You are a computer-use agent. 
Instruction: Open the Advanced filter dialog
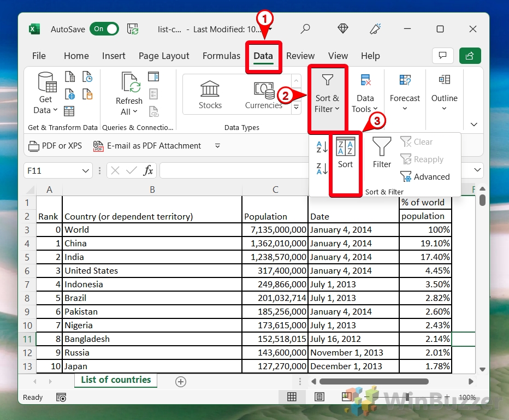click(x=426, y=176)
